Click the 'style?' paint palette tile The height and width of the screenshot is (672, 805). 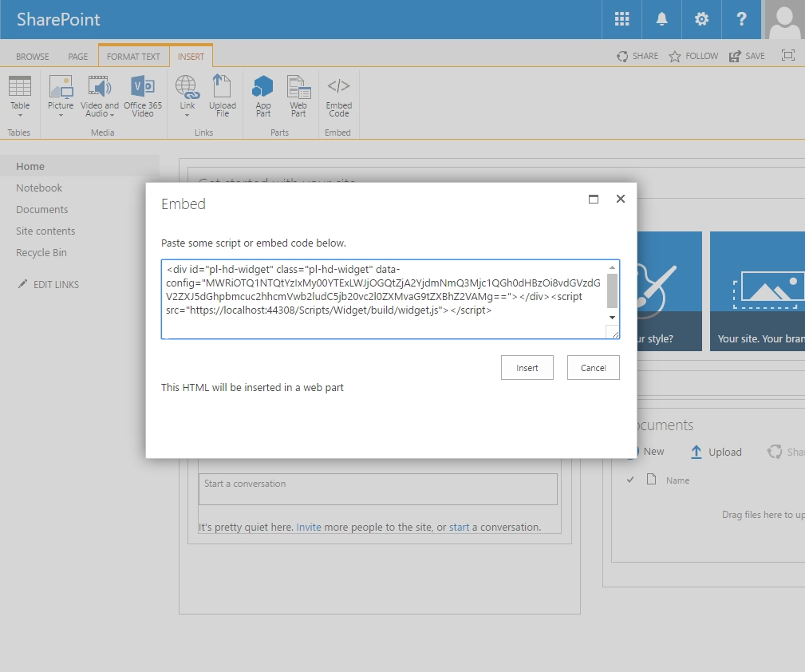(x=669, y=291)
